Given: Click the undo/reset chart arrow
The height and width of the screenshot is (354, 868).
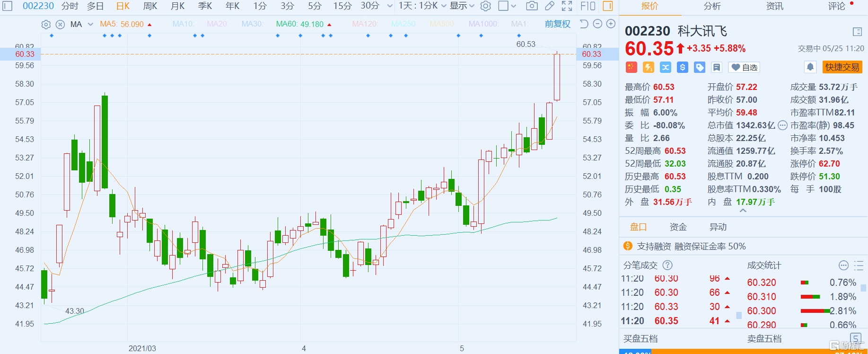Looking at the screenshot, I should tap(584, 24).
